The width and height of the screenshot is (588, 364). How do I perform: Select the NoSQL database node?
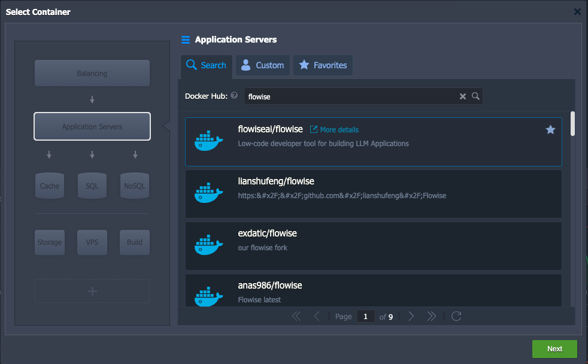[x=135, y=186]
